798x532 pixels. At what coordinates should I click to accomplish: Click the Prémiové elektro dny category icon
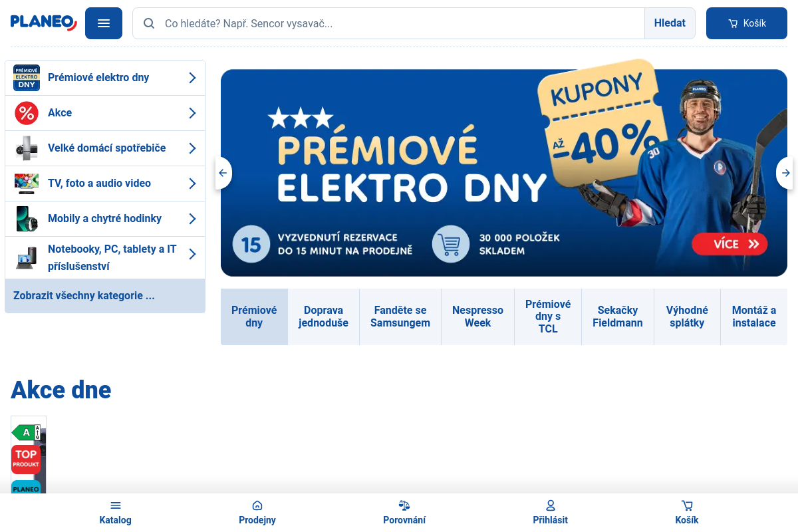(27, 78)
